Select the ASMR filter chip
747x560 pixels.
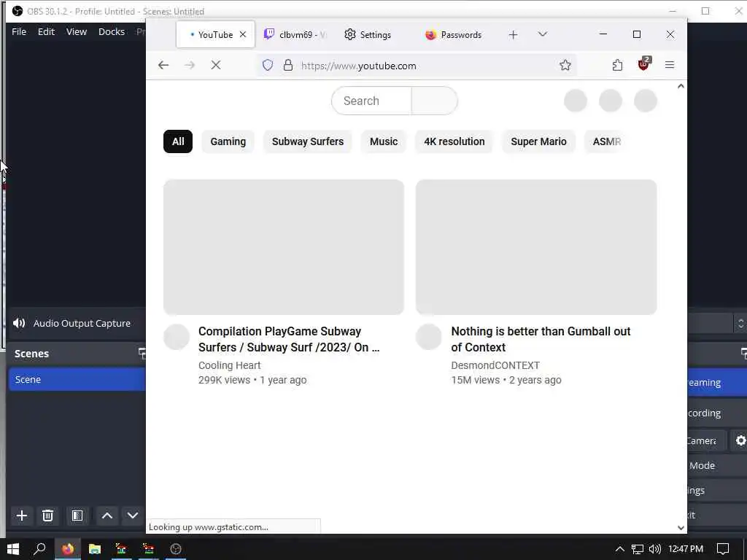(606, 141)
